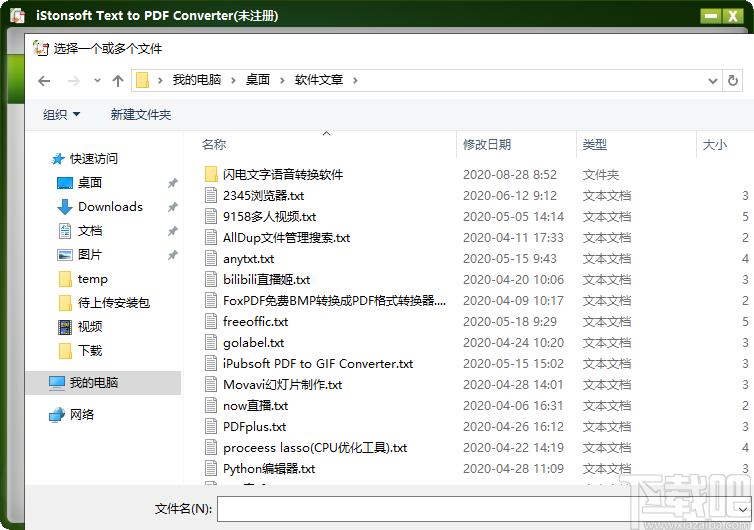Sort by 修改日期 column header
Image resolution: width=754 pixels, height=530 pixels.
487,144
